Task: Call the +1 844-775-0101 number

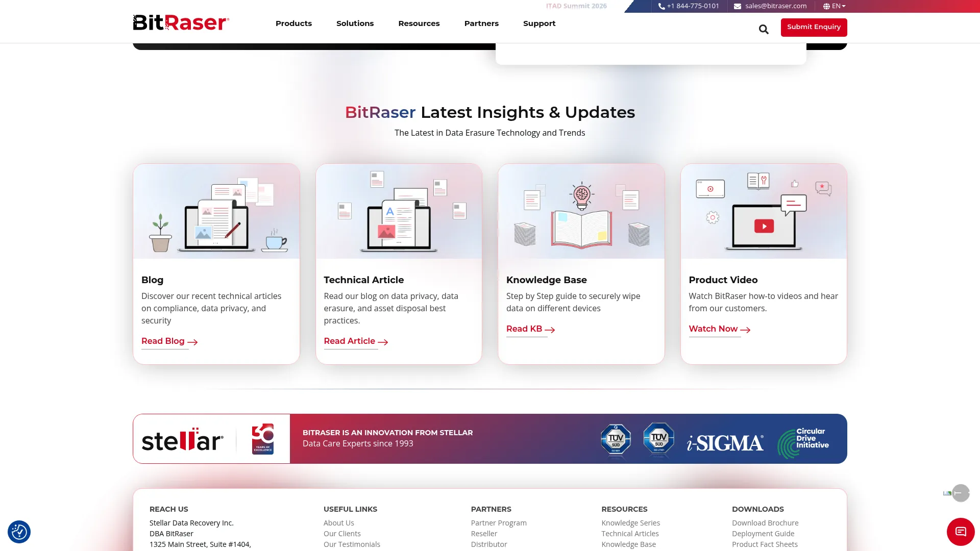Action: pyautogui.click(x=693, y=6)
